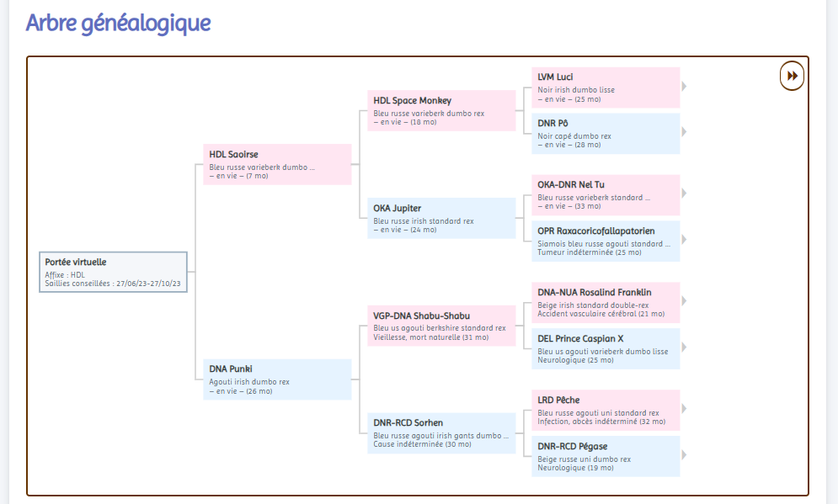This screenshot has width=838, height=504.
Task: Click the Arbre généalogique heading
Action: coord(118,23)
